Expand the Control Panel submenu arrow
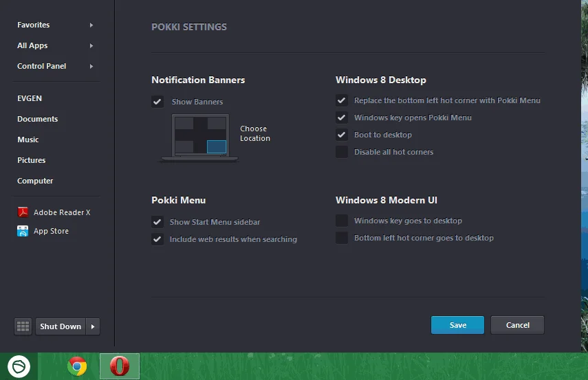Image resolution: width=588 pixels, height=380 pixels. tap(91, 67)
